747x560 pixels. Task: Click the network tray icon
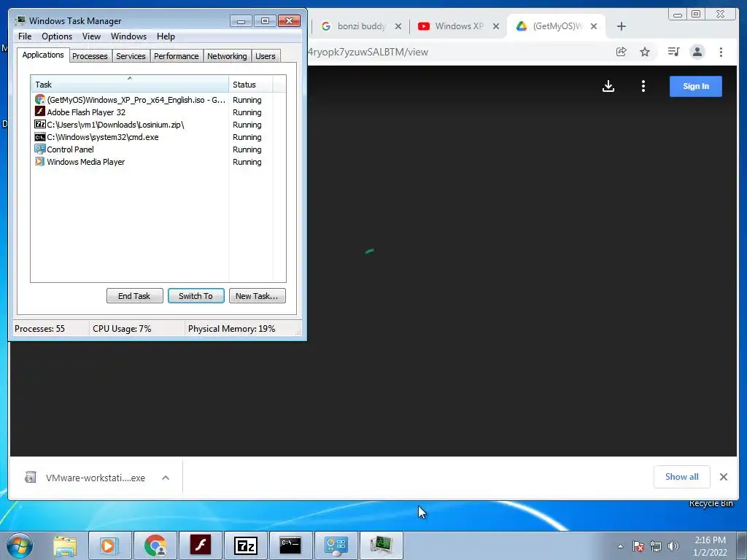pos(656,546)
